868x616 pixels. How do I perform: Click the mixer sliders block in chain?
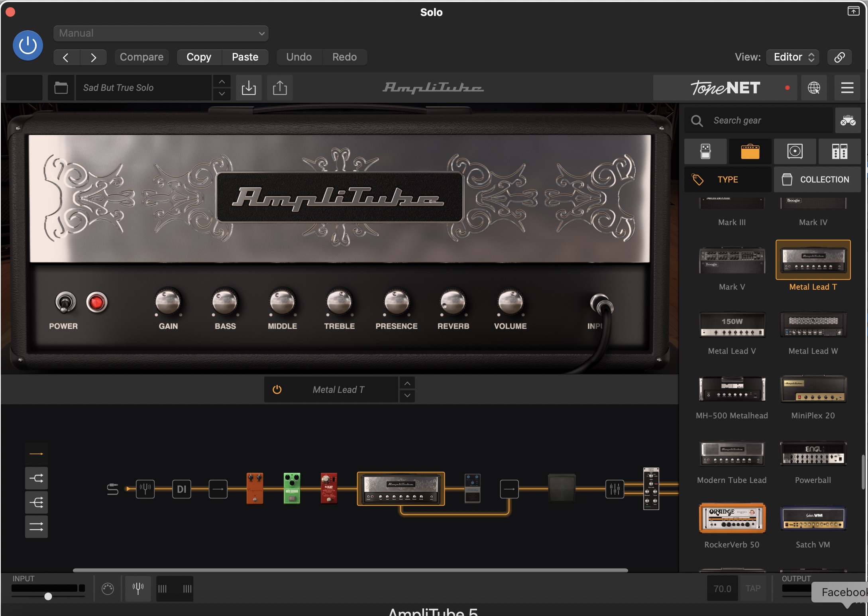(x=615, y=489)
